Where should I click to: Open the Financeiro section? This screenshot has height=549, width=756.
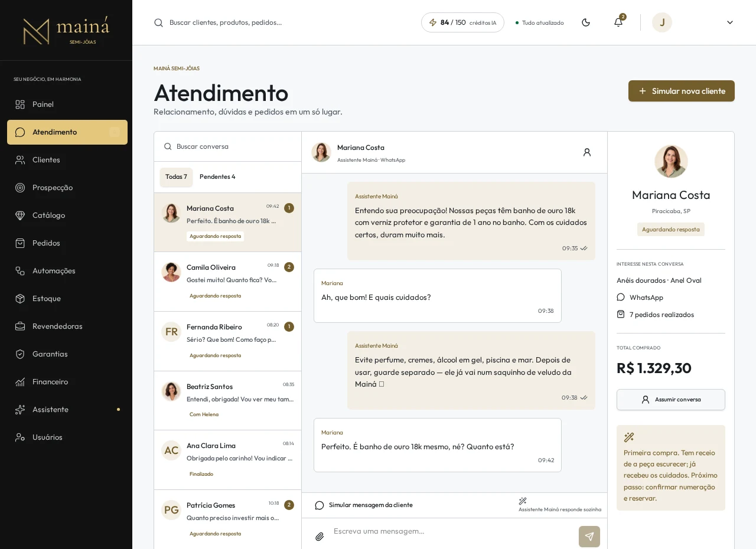coord(67,382)
